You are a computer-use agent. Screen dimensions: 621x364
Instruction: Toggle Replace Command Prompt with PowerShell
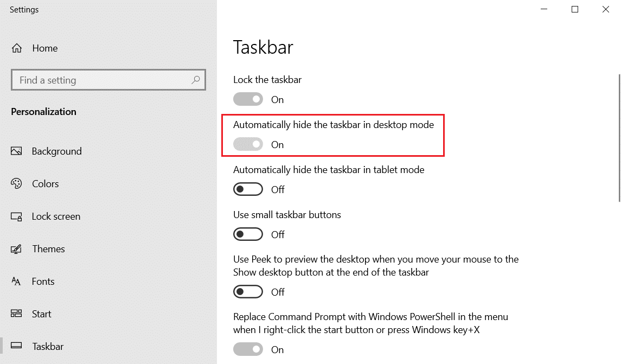tap(248, 349)
